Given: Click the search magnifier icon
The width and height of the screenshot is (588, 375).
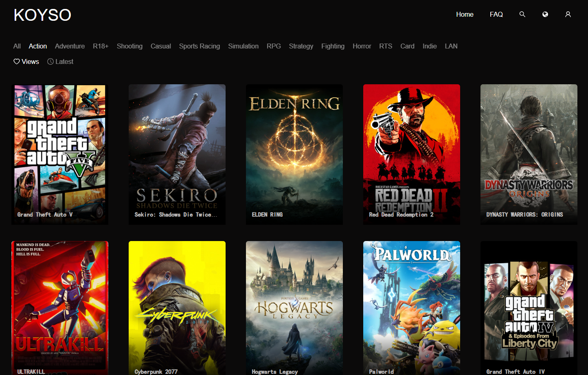Looking at the screenshot, I should pos(522,14).
